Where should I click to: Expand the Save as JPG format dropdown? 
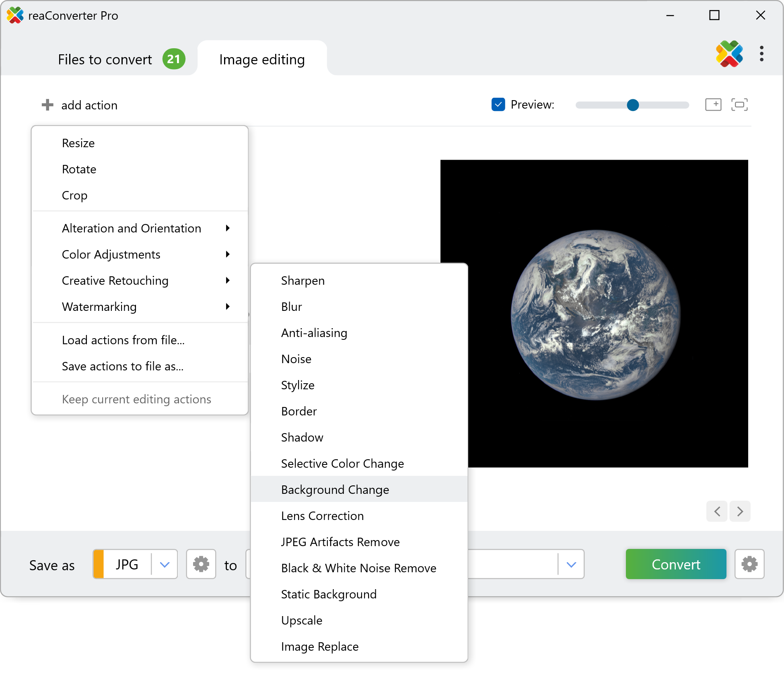(x=165, y=564)
